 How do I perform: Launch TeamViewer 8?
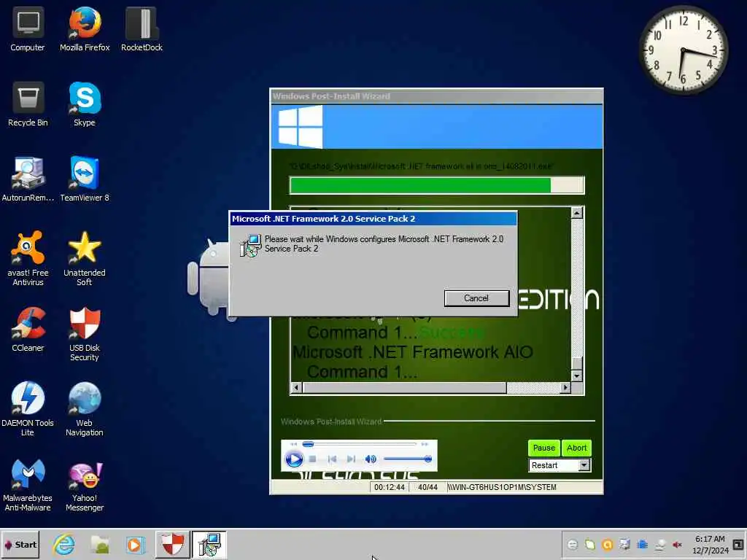[85, 179]
